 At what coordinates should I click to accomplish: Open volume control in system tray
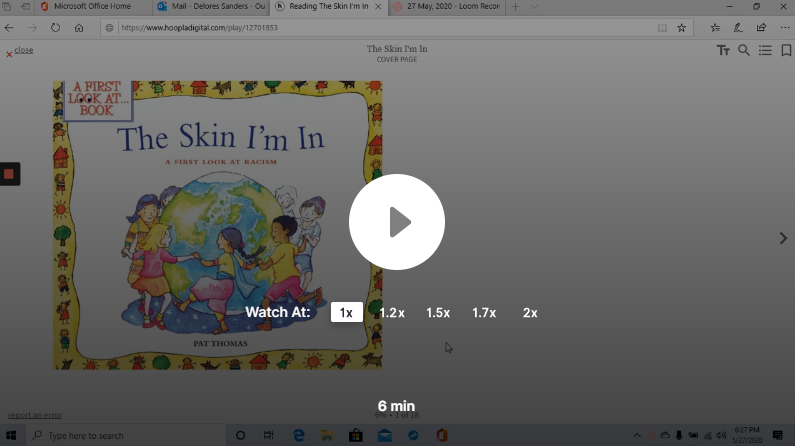(721, 435)
